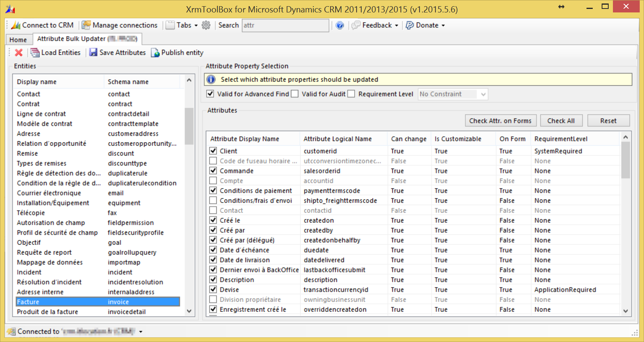The height and width of the screenshot is (342, 644).
Task: Click the status bar connection icon
Action: tap(12, 332)
